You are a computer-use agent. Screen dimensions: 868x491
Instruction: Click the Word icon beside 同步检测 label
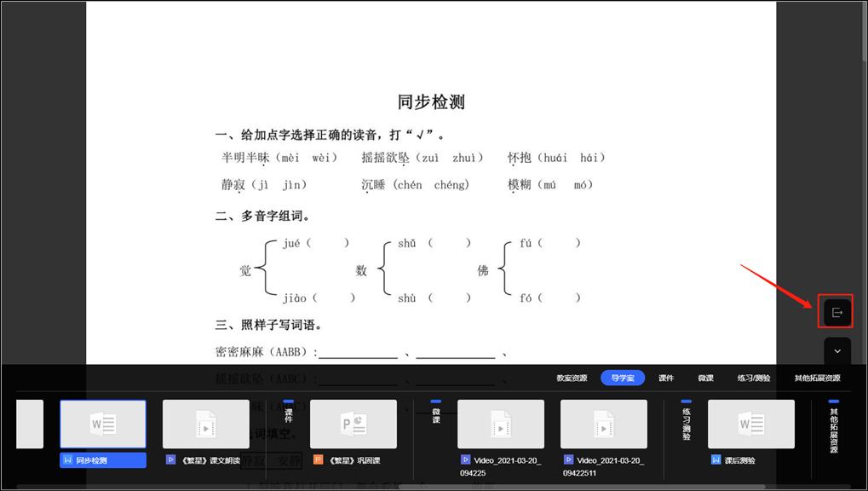[68, 460]
